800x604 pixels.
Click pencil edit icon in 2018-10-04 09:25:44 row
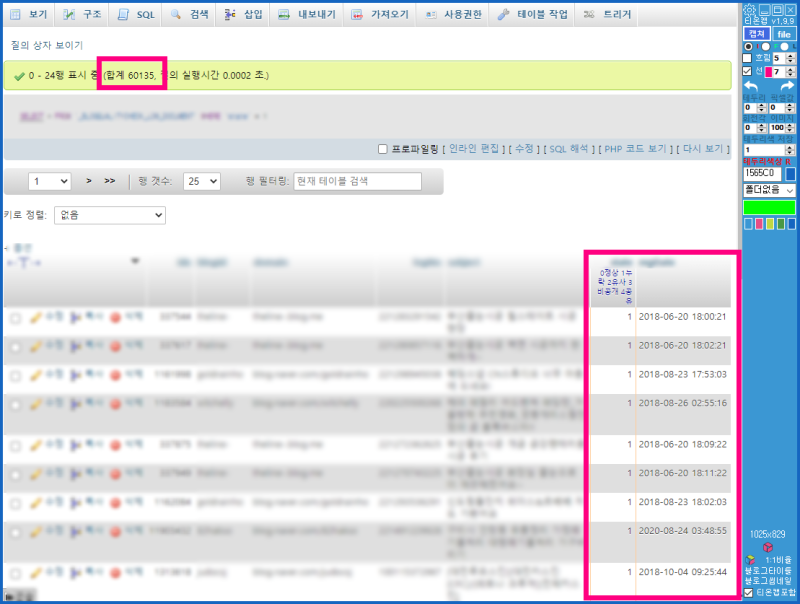coord(35,573)
